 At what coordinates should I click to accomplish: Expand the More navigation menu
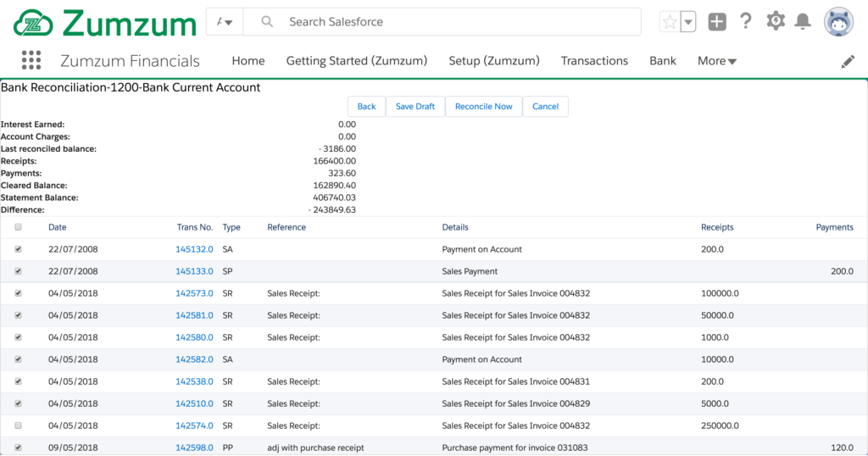pyautogui.click(x=717, y=61)
